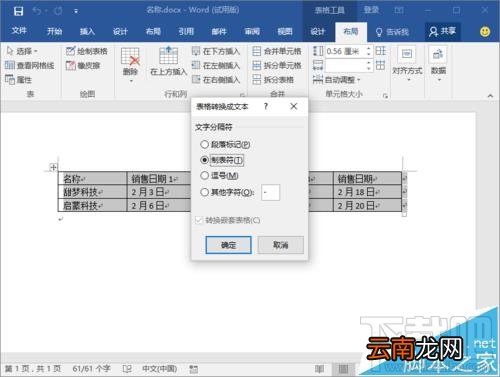Select the 段落标记(P) radio option
Viewport: 500px width, 377px height.
(x=225, y=144)
